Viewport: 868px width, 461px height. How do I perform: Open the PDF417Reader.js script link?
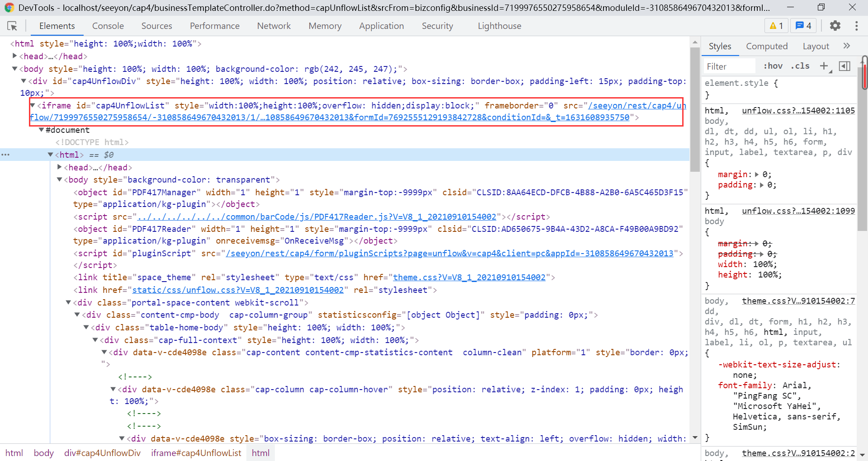point(316,217)
